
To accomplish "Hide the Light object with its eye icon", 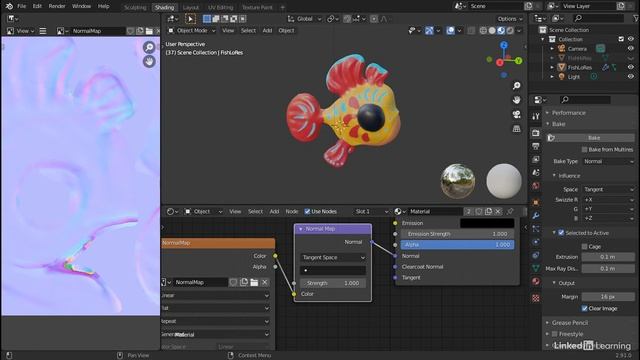I will coord(631,77).
